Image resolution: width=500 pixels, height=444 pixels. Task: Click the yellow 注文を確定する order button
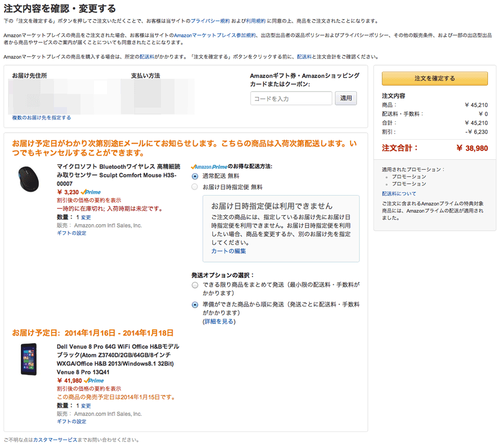pos(435,78)
